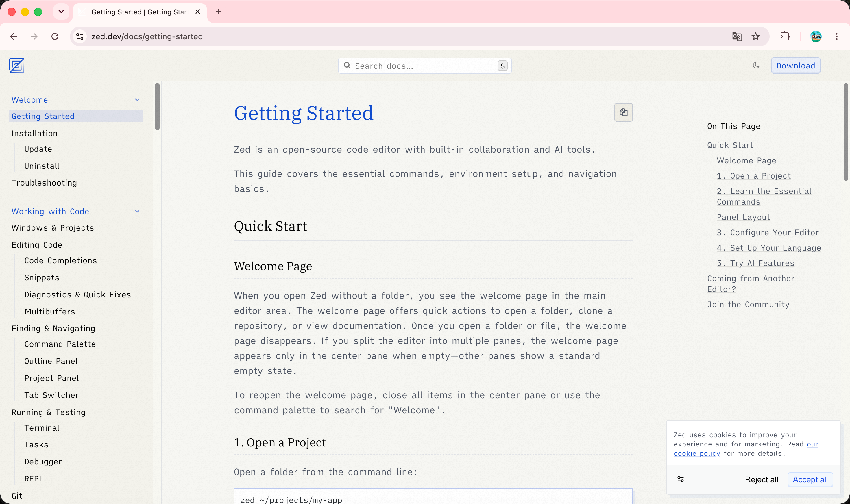Image resolution: width=850 pixels, height=504 pixels.
Task: Go to the Update docs page
Action: (x=38, y=149)
